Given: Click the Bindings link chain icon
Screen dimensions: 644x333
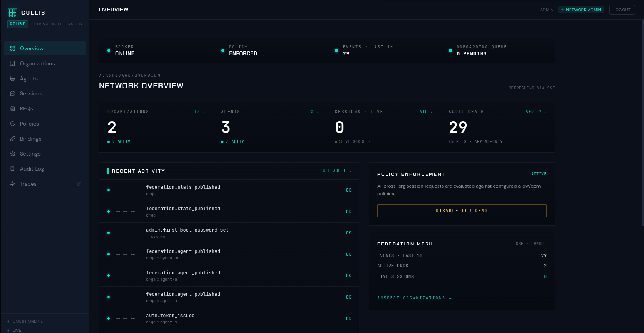Looking at the screenshot, I should (x=13, y=139).
